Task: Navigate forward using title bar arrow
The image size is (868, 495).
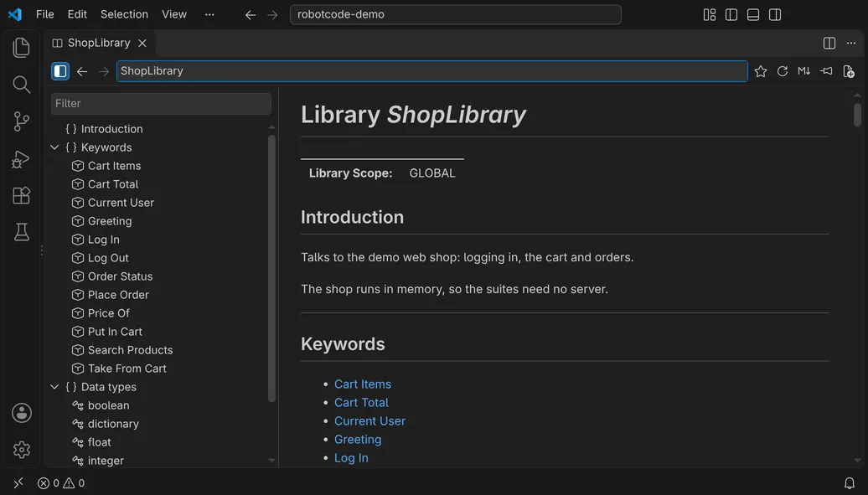Action: (x=272, y=15)
